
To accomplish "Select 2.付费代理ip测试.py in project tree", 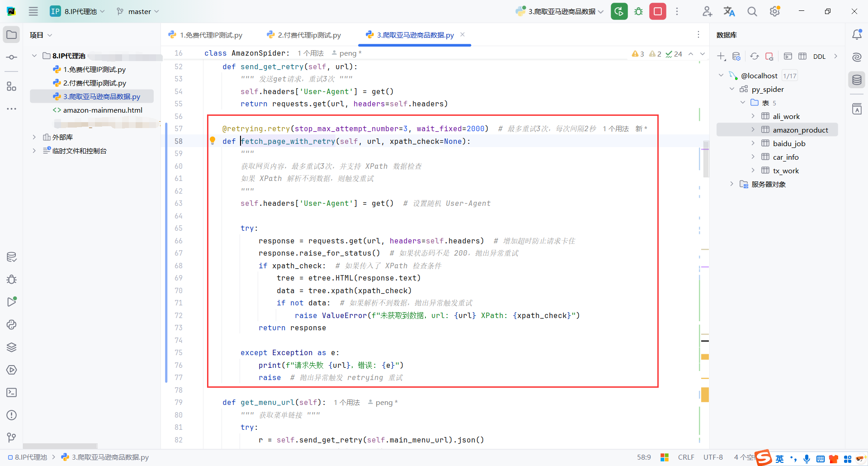I will click(94, 83).
